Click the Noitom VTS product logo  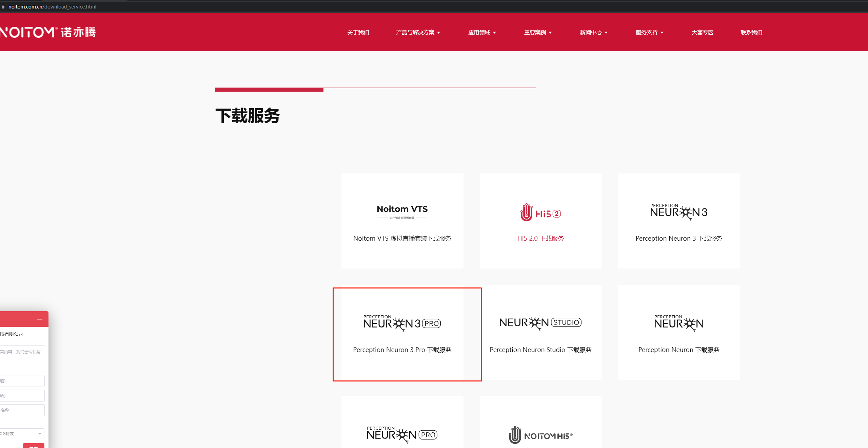pyautogui.click(x=402, y=212)
